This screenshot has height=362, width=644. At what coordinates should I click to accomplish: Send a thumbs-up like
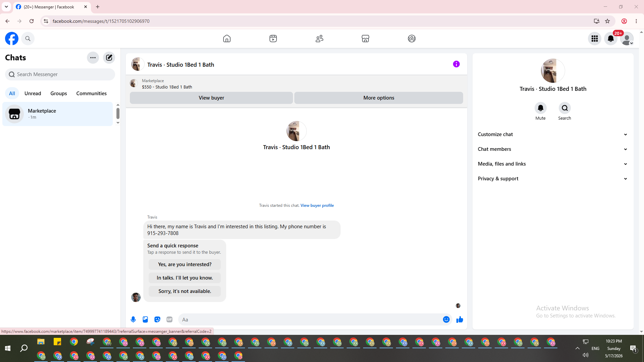[x=460, y=320]
